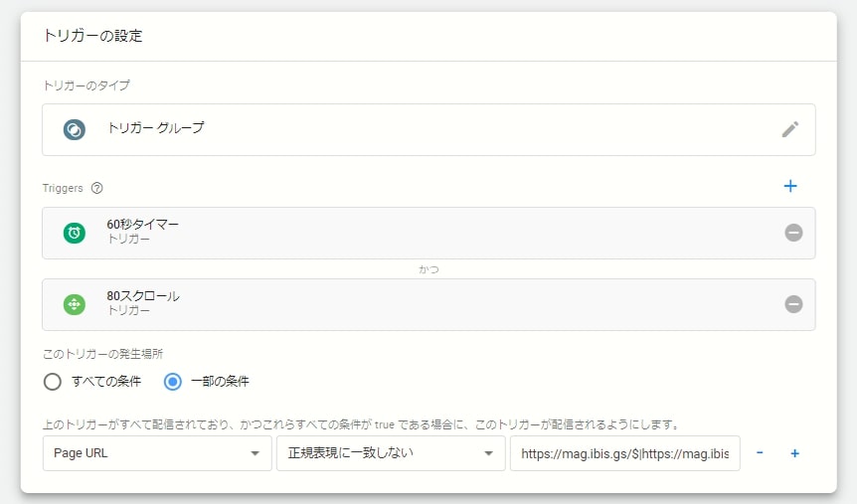Remove the 60秒タイマー trigger

pos(793,233)
